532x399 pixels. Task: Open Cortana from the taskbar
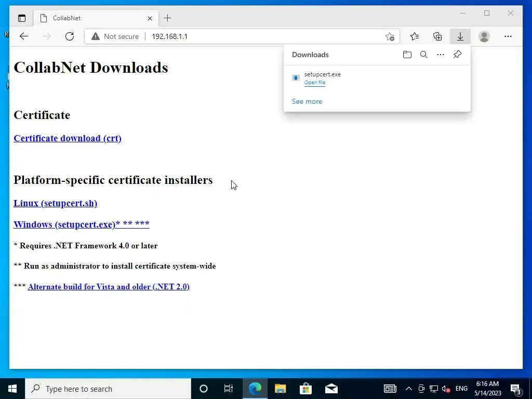click(x=204, y=389)
